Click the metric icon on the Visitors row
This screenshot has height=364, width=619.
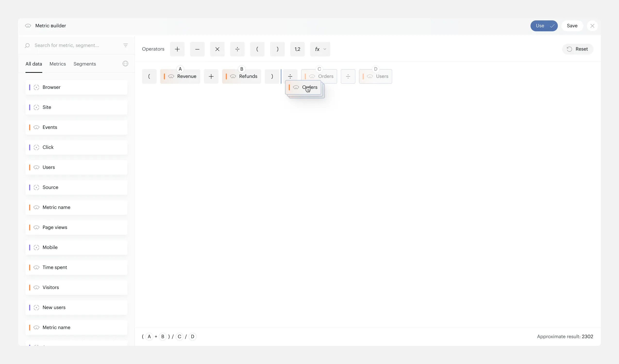point(36,287)
